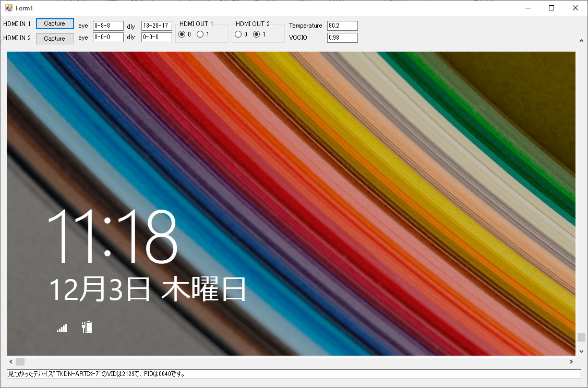Select HDMI OUT 1 radio option 0
The height and width of the screenshot is (388, 588).
point(182,34)
